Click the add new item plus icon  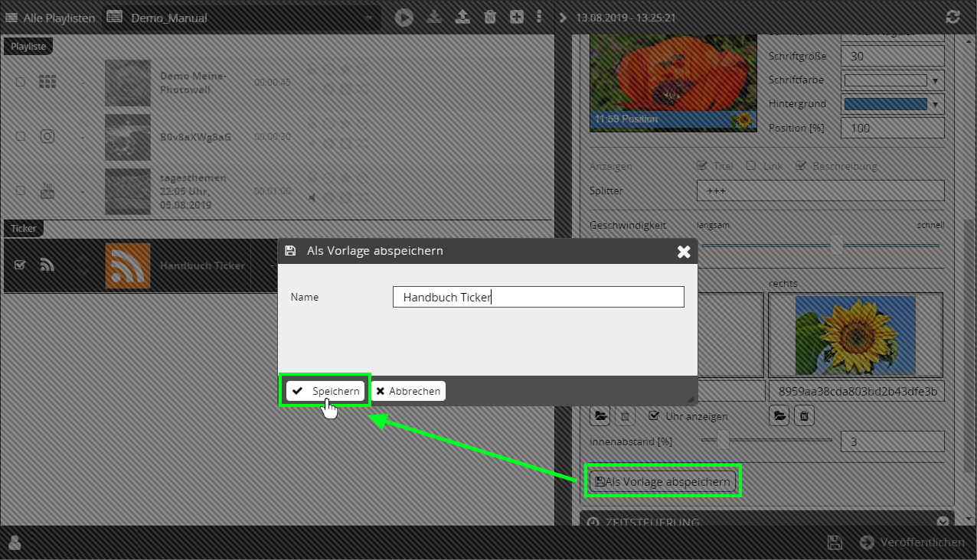tap(517, 17)
